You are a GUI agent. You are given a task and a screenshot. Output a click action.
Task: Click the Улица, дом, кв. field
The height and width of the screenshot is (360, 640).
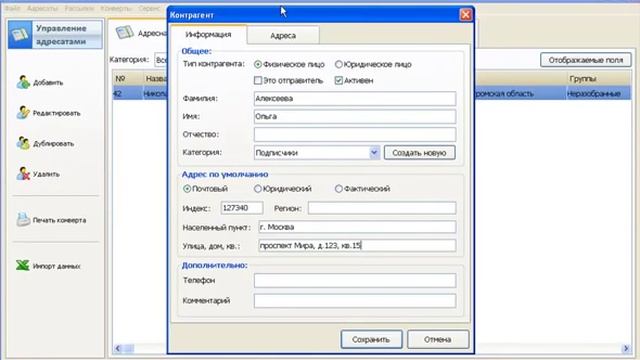(x=357, y=245)
